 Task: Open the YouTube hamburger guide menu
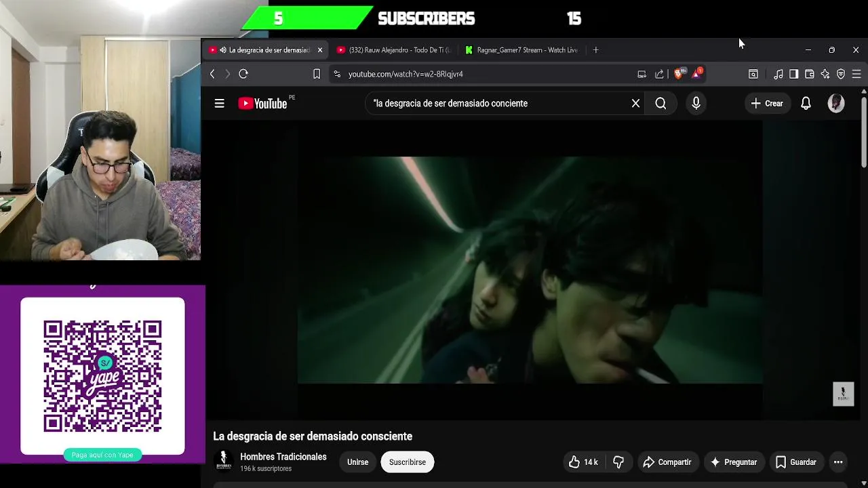coord(219,104)
